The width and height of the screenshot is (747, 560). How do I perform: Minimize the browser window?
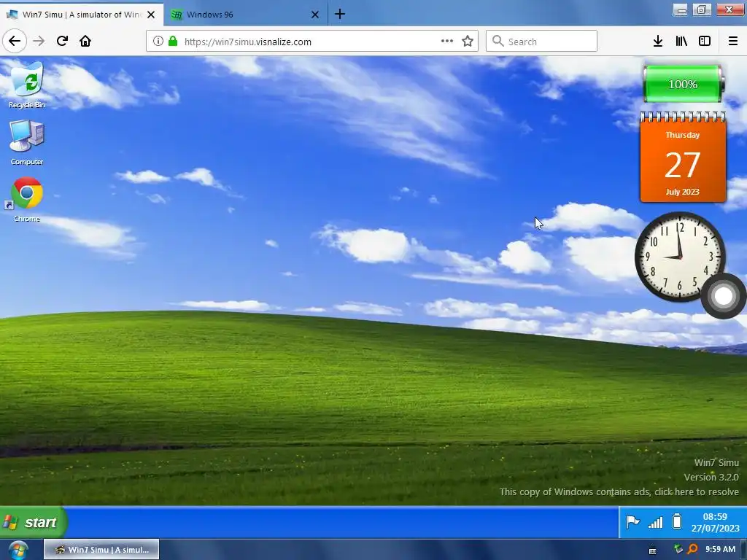[x=681, y=9]
